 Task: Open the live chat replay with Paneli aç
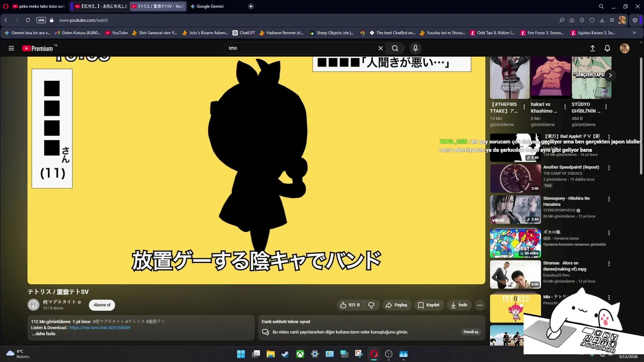471,332
